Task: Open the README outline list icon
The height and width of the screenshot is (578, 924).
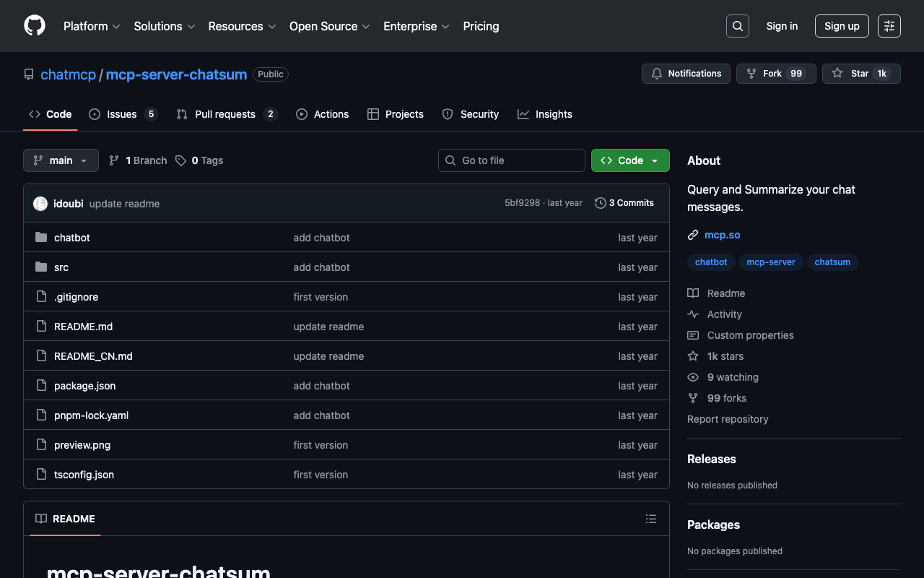Action: (x=650, y=519)
